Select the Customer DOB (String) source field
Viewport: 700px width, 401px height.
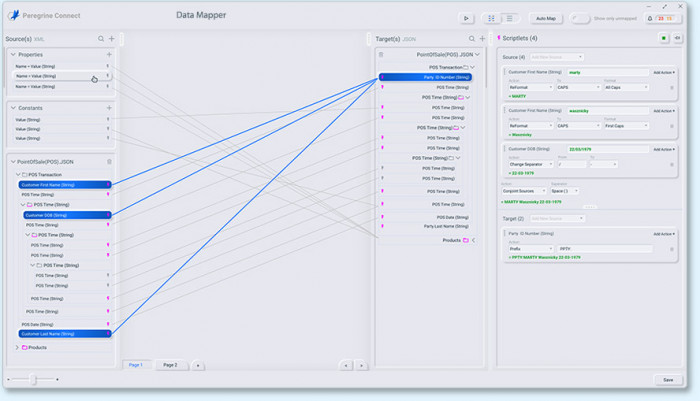pos(67,215)
